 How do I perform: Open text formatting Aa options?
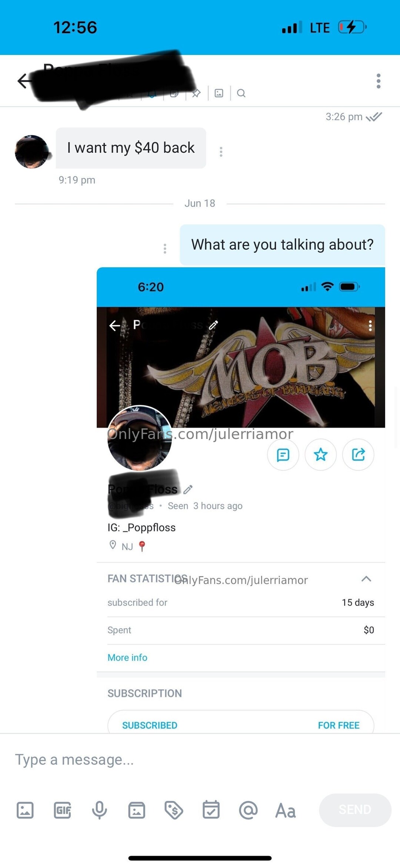(x=286, y=811)
